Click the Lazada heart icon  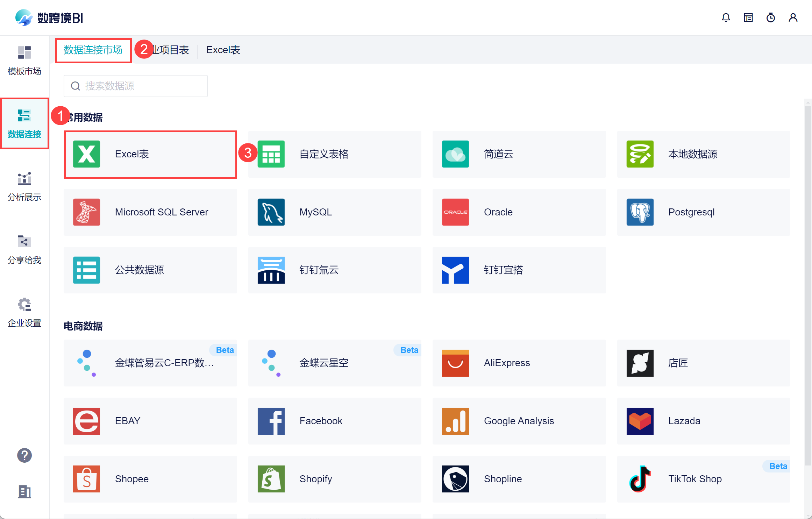click(x=640, y=421)
